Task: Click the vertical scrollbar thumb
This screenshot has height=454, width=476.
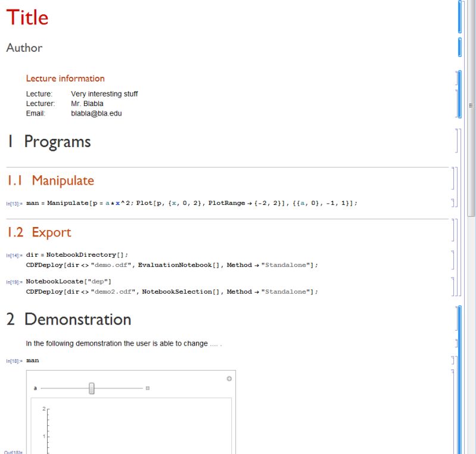Action: click(x=471, y=108)
